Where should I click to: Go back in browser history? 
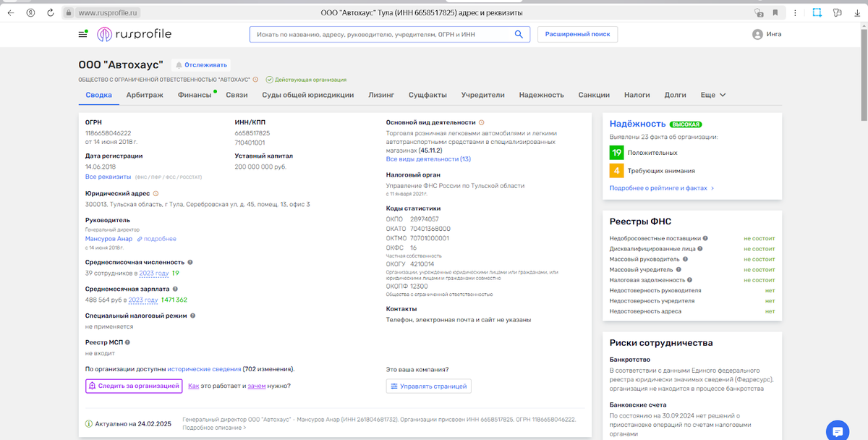11,12
